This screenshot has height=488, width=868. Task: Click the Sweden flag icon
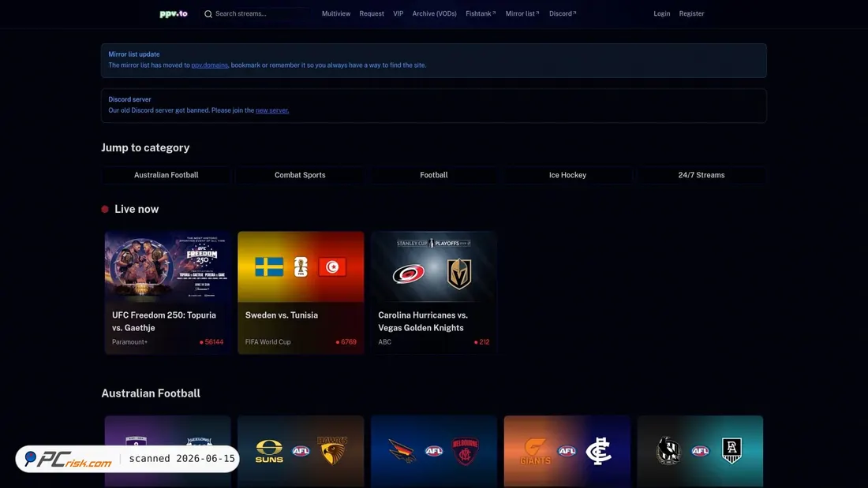[x=269, y=266]
